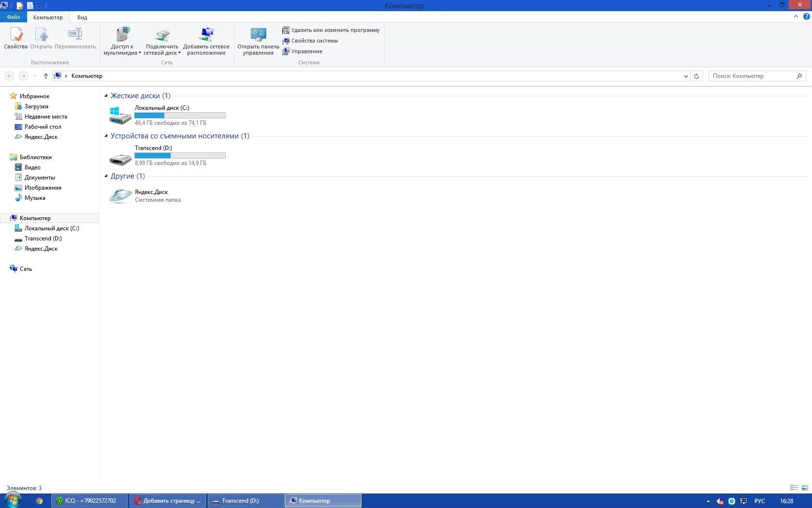The height and width of the screenshot is (508, 812).
Task: Go back with the back arrow
Action: tap(9, 76)
